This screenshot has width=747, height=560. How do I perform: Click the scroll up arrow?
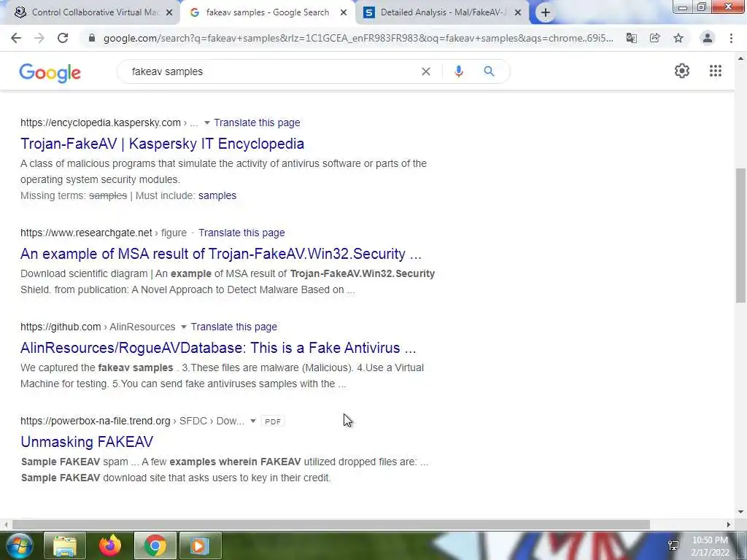[740, 58]
